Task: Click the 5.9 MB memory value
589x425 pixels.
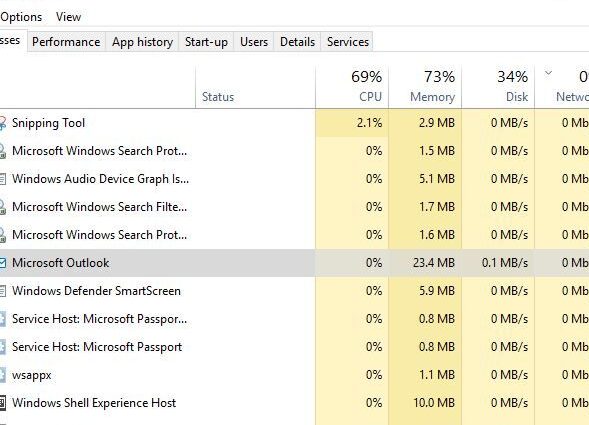Action: [x=437, y=291]
